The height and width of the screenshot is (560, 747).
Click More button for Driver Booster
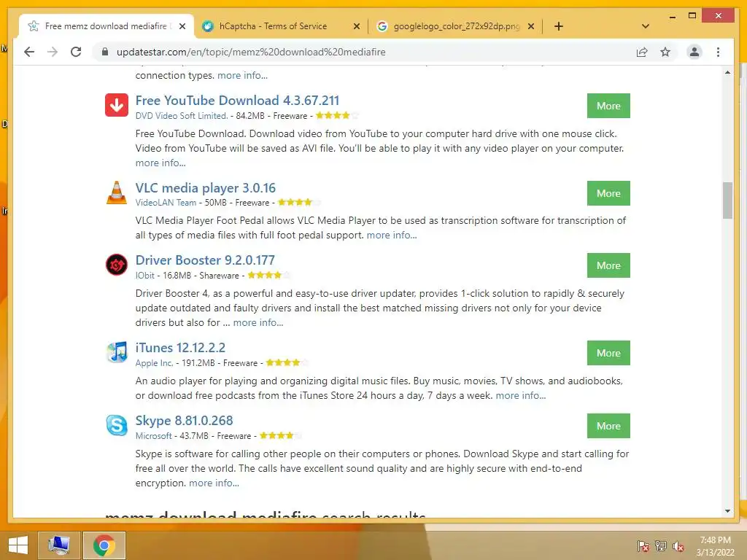pyautogui.click(x=608, y=265)
